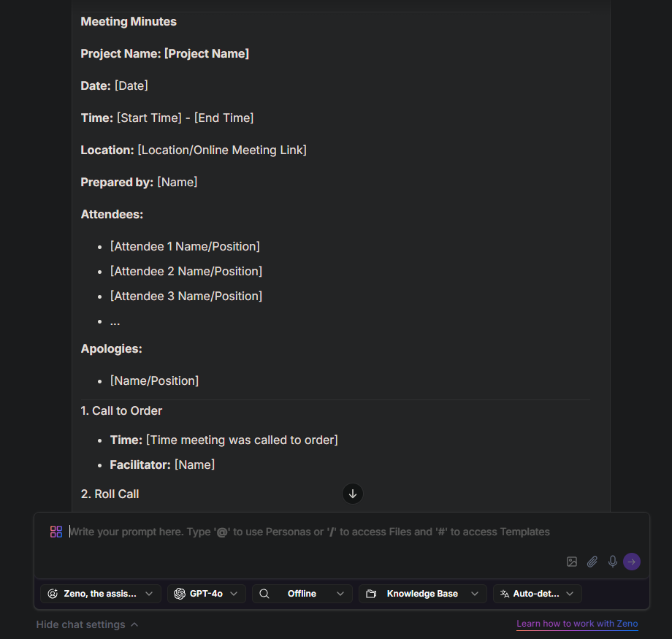
Task: Click the OpenAI logo beside GPT-4o
Action: coord(180,594)
